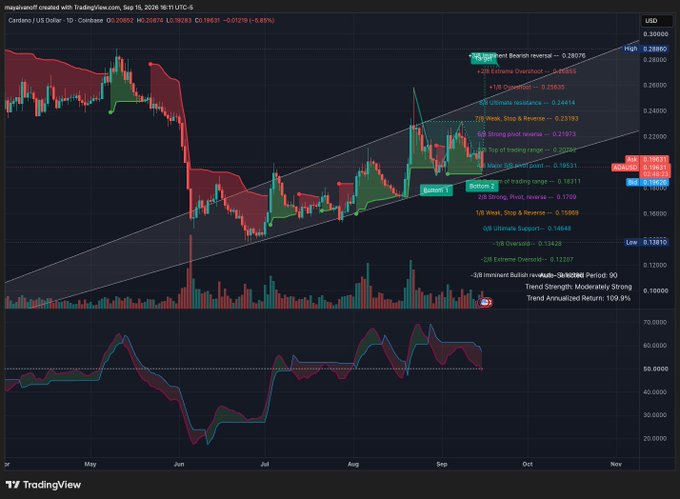
Task: Click the ADAUSD last price label
Action: point(641,167)
